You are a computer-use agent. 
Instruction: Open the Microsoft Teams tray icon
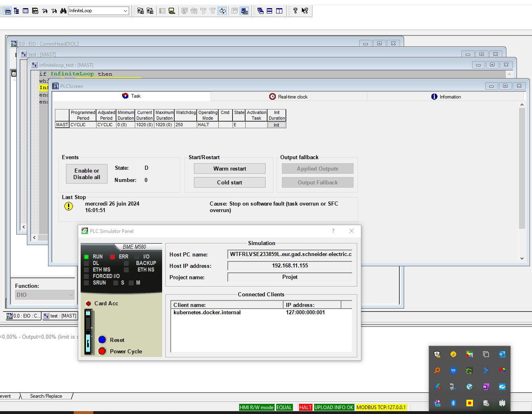click(x=437, y=403)
